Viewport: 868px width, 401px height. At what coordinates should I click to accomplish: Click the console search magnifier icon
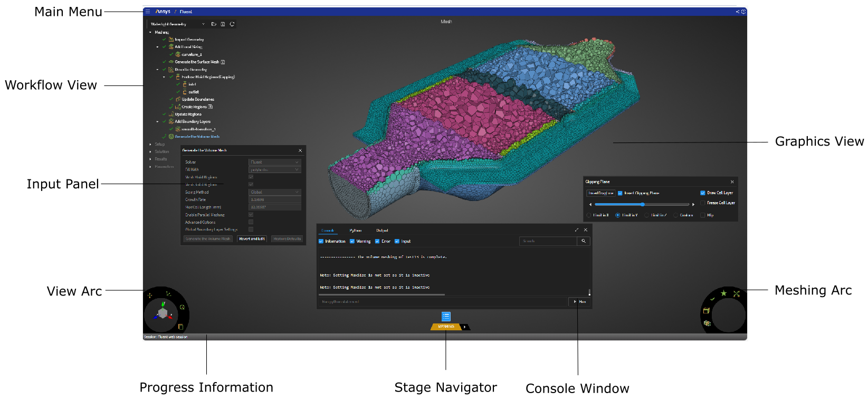click(x=584, y=241)
